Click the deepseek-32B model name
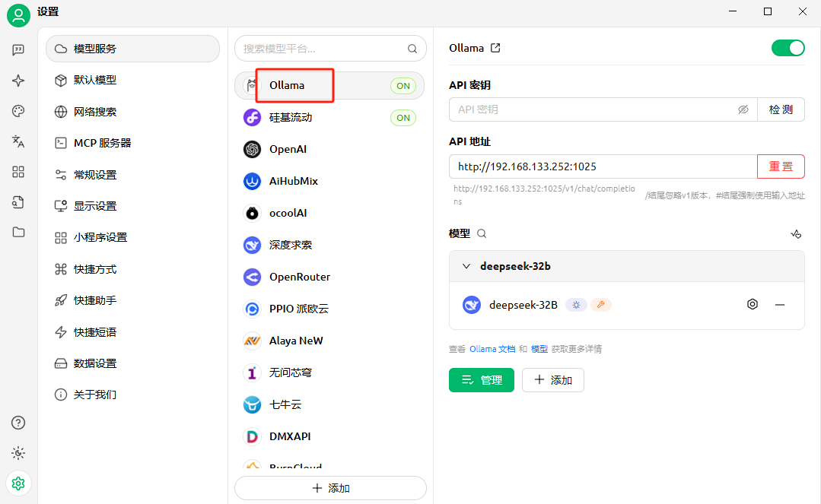Screen dimensions: 821x504 pyautogui.click(x=523, y=305)
